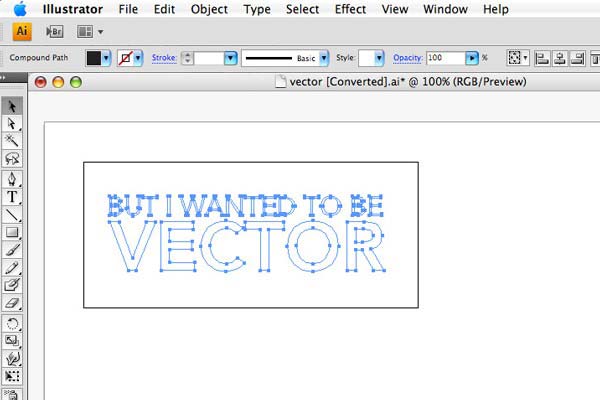The image size is (600, 400).
Task: Click the vector [Converted].ai document title
Action: coord(408,82)
